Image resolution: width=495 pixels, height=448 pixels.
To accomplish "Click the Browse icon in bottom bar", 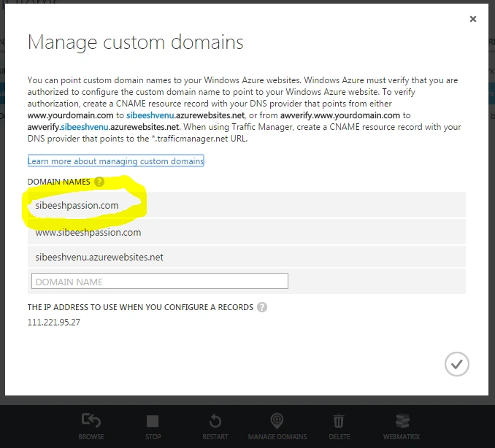I will pos(91,421).
